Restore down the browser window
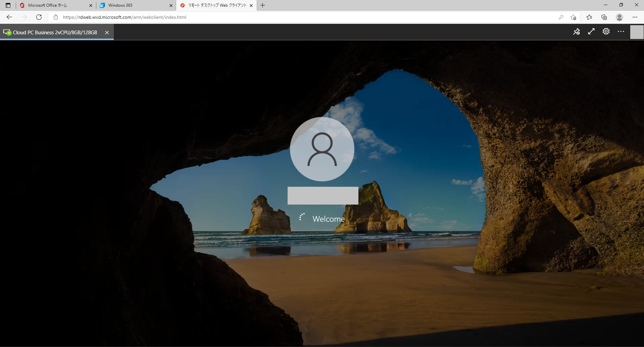 click(621, 5)
